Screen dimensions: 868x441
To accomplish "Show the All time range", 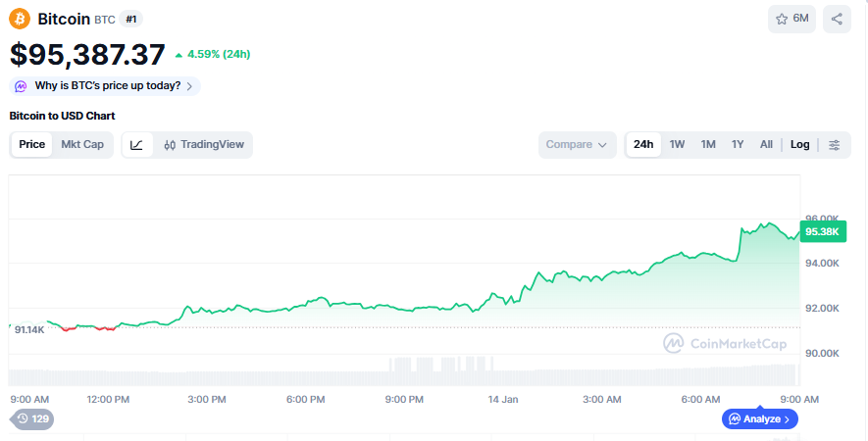I will tap(766, 145).
